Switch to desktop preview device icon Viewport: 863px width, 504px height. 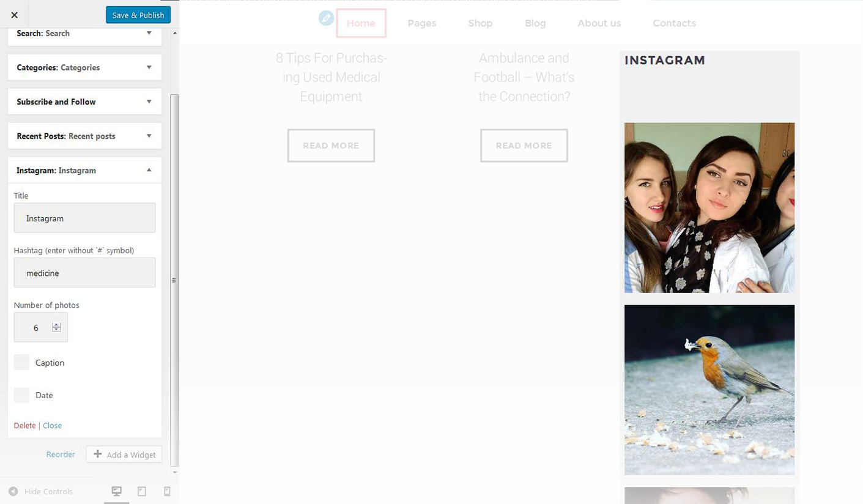coord(116,491)
